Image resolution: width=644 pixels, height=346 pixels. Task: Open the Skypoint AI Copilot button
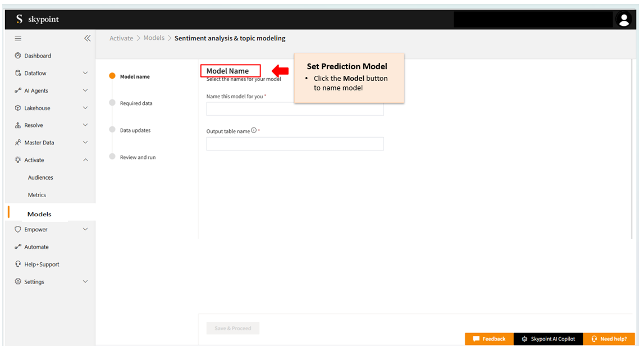click(548, 339)
